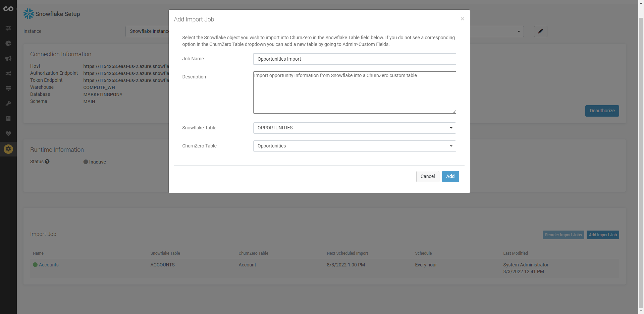Screen dimensions: 644x314
Task: Click the MARKETINGPONY database value
Action: pos(103,95)
